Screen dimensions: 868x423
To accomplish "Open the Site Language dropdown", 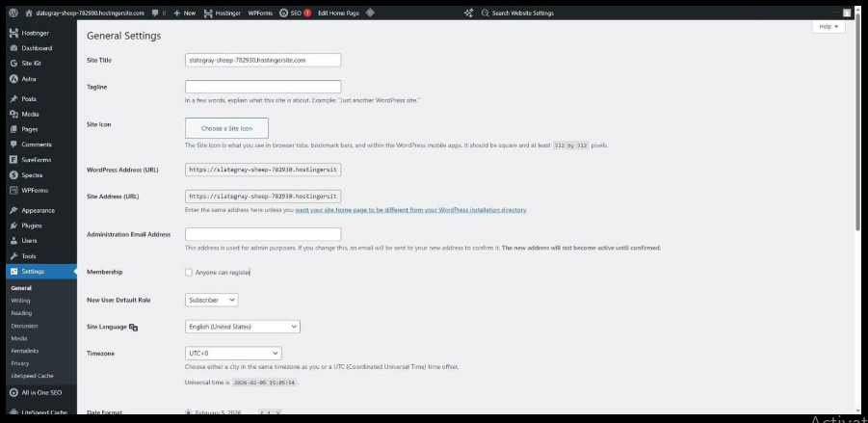I will [x=243, y=327].
